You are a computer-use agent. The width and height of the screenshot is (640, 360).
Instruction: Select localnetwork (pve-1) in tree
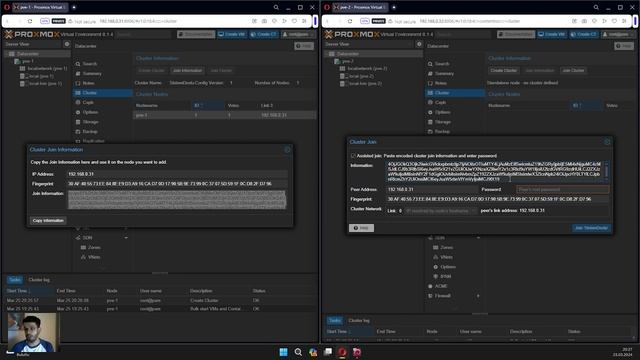[x=44, y=69]
